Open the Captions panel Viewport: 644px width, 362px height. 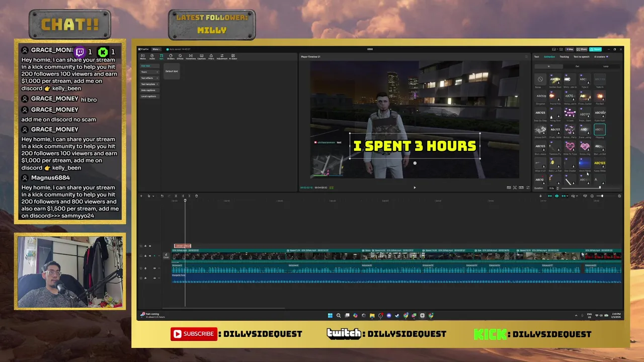(201, 57)
